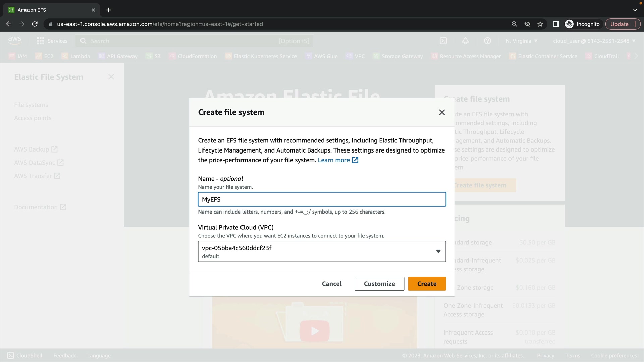Click the notifications bell icon
Image resolution: width=644 pixels, height=362 pixels.
465,41
